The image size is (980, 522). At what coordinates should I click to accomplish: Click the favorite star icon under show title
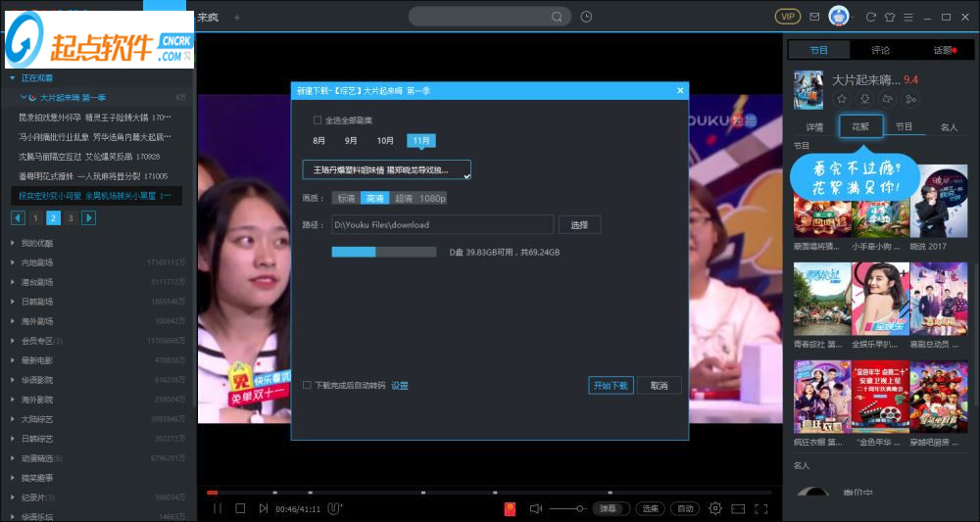pos(841,99)
